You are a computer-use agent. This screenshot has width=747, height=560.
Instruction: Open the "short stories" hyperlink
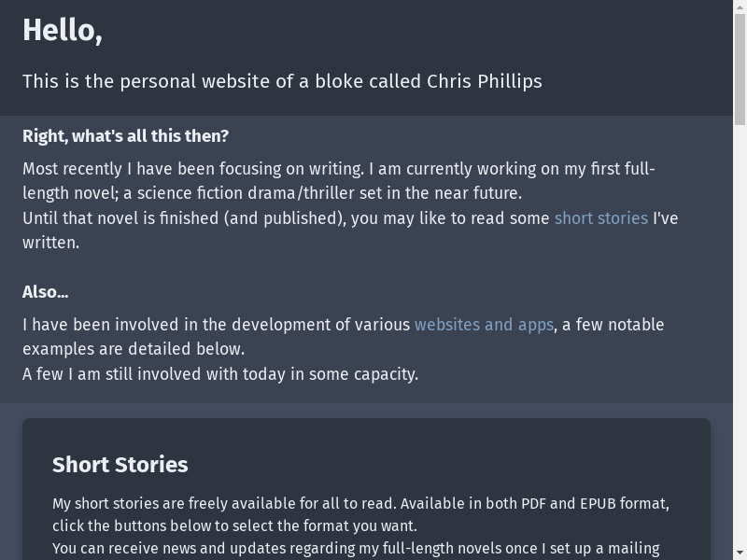click(600, 218)
